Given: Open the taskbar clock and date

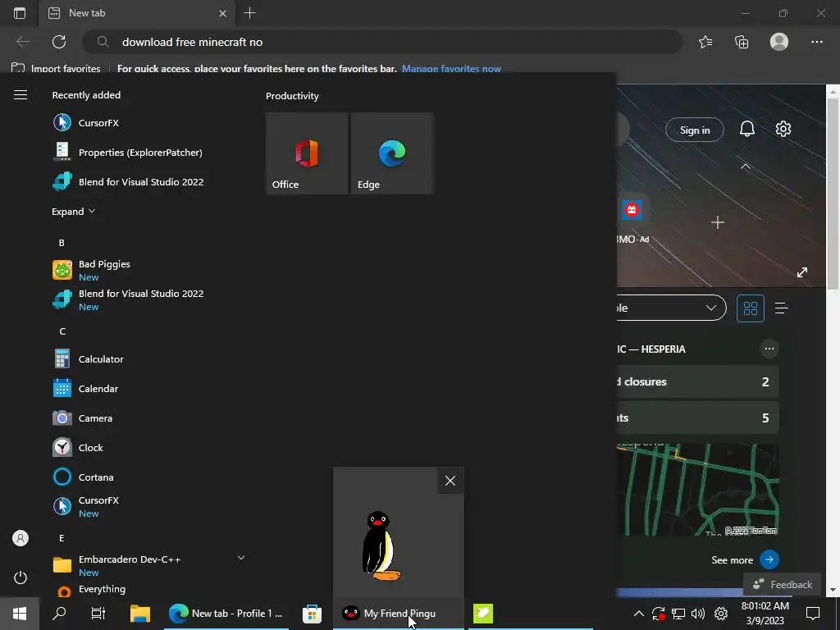Looking at the screenshot, I should [x=765, y=614].
